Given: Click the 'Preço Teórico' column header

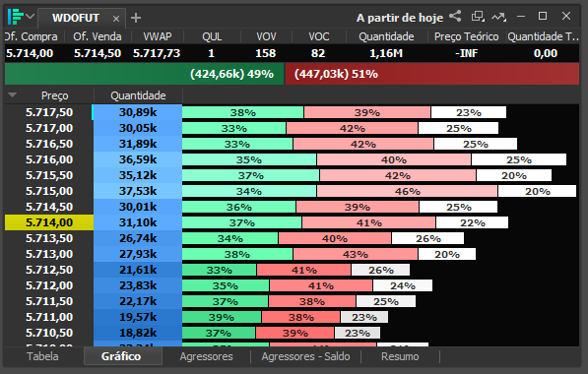Looking at the screenshot, I should tap(466, 36).
